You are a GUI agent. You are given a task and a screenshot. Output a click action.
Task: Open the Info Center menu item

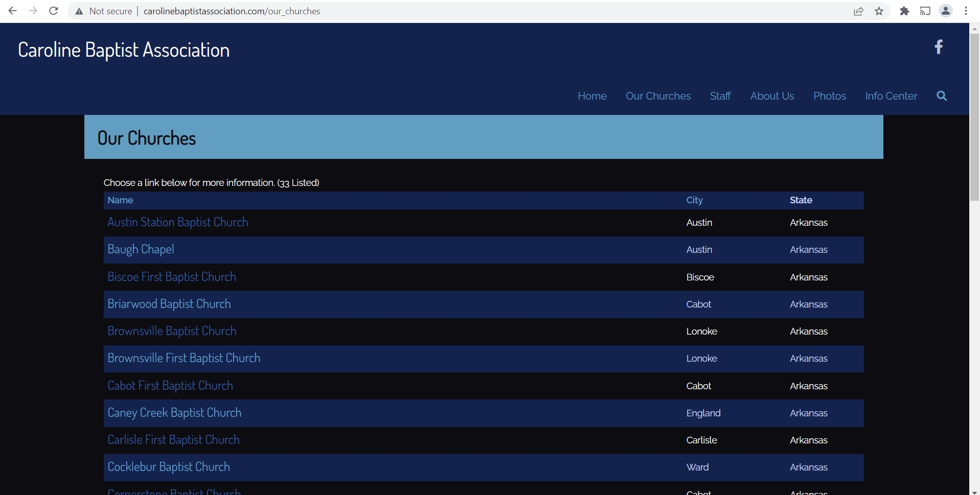[x=891, y=96]
